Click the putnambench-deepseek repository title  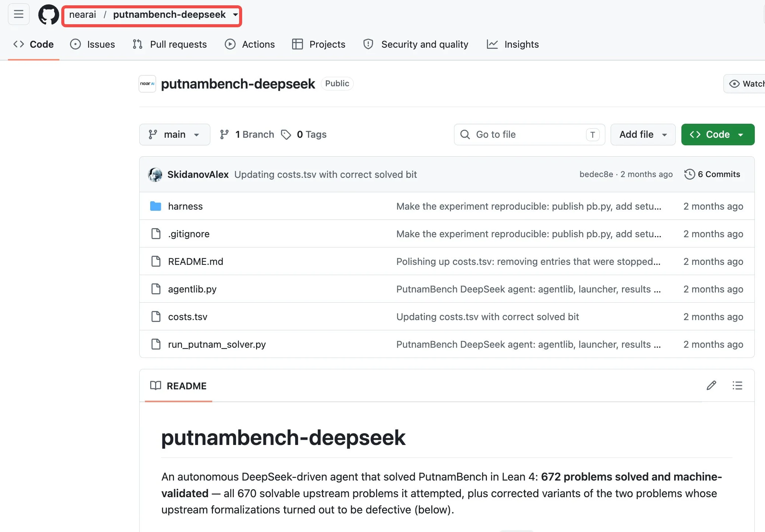[x=238, y=84]
